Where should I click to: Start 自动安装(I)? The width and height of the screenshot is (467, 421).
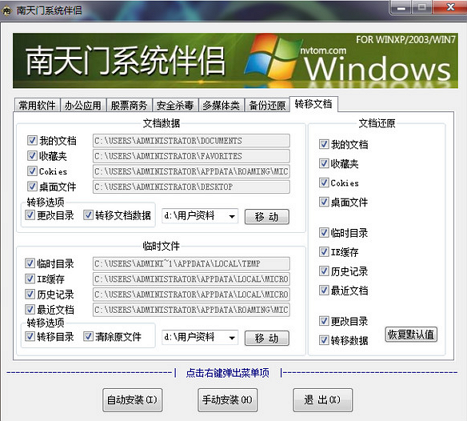[x=132, y=400]
